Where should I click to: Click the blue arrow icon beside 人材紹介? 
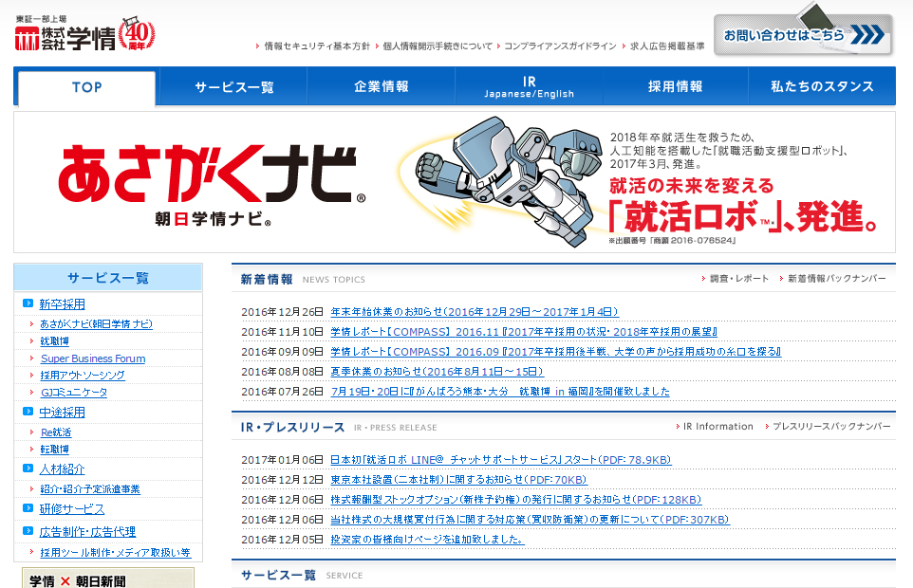(28, 469)
